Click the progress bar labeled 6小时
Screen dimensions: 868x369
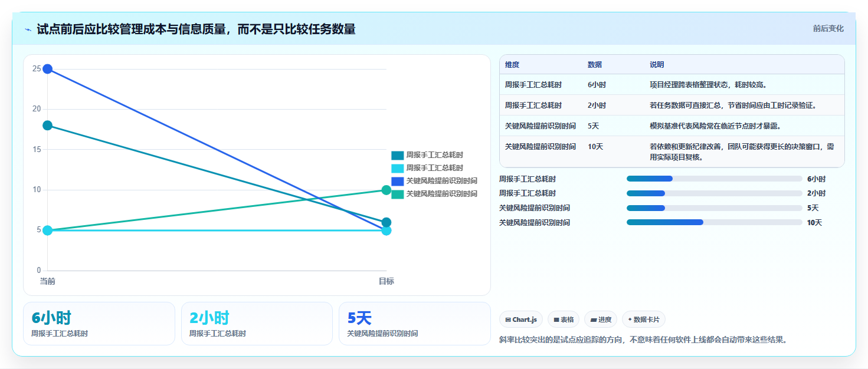[715, 179]
